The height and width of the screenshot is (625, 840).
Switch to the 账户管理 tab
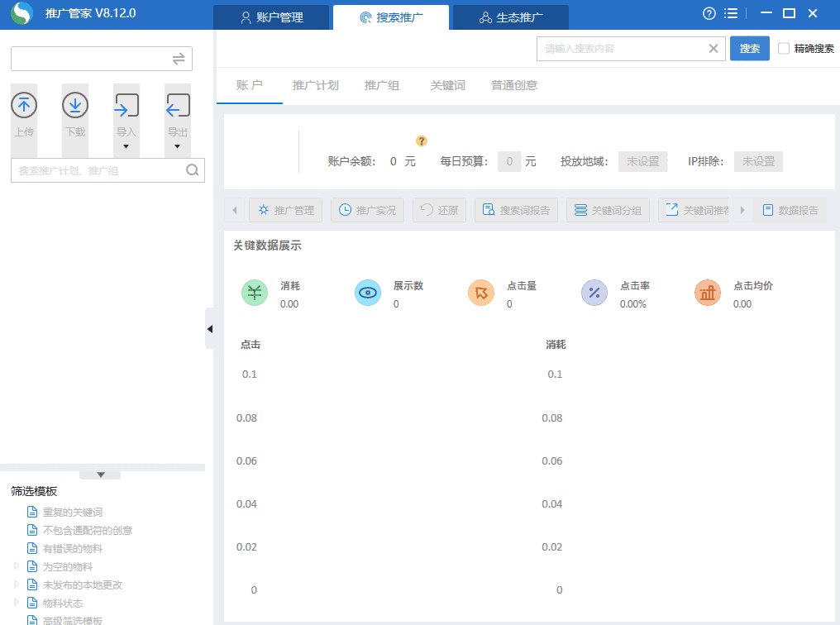coord(271,17)
